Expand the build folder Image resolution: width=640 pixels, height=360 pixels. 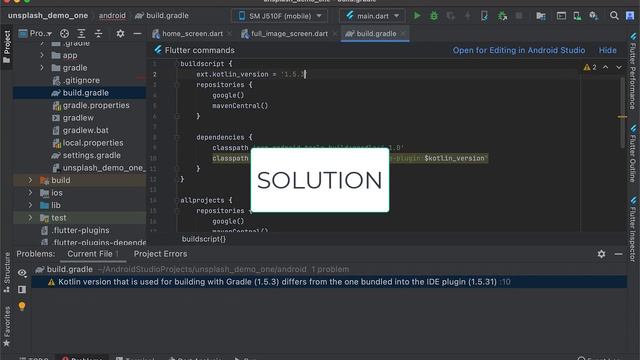30,180
